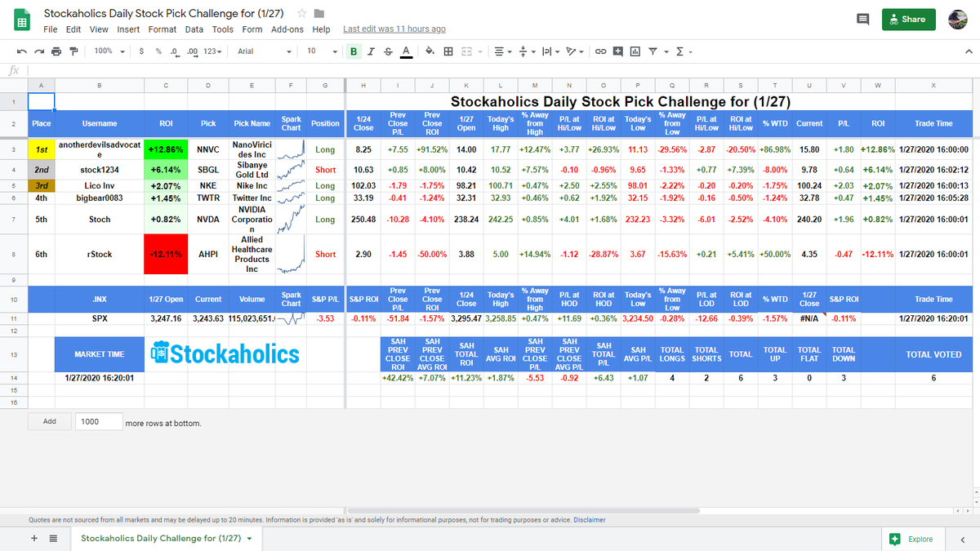Open the Insert menu
Screen dimensions: 980x551
pos(128,29)
